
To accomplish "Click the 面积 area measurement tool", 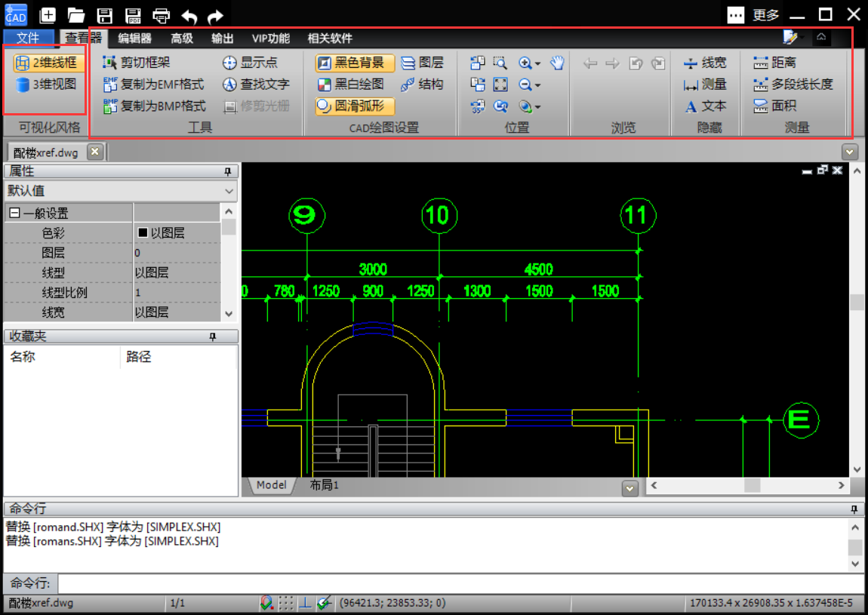I will click(x=774, y=106).
